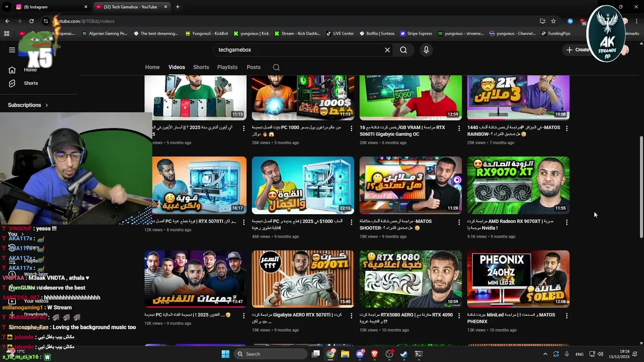Open options menu for RTX5080 AERO video
The image size is (644, 362).
tap(459, 316)
